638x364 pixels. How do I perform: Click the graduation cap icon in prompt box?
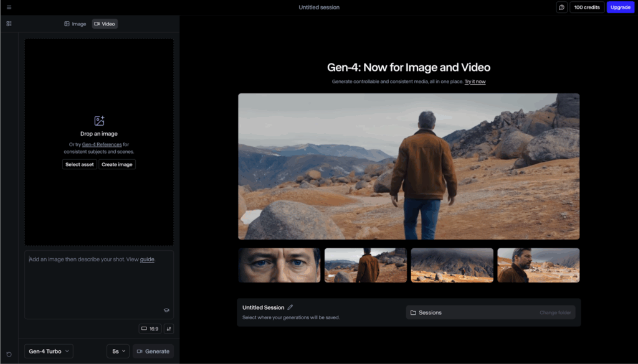click(x=166, y=310)
